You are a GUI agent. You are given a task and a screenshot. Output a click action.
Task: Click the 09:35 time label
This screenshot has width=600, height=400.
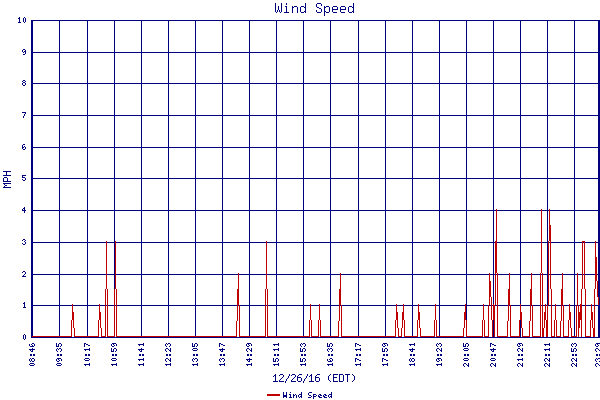59,354
